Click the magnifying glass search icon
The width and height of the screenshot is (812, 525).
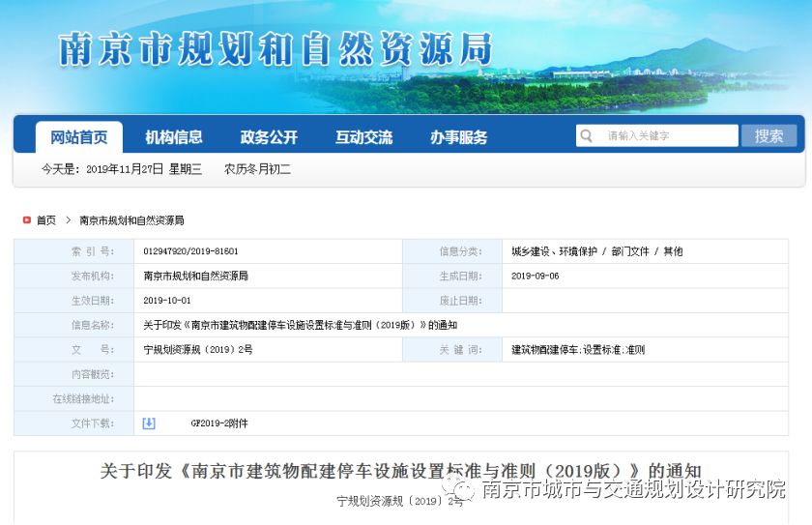pyautogui.click(x=587, y=136)
